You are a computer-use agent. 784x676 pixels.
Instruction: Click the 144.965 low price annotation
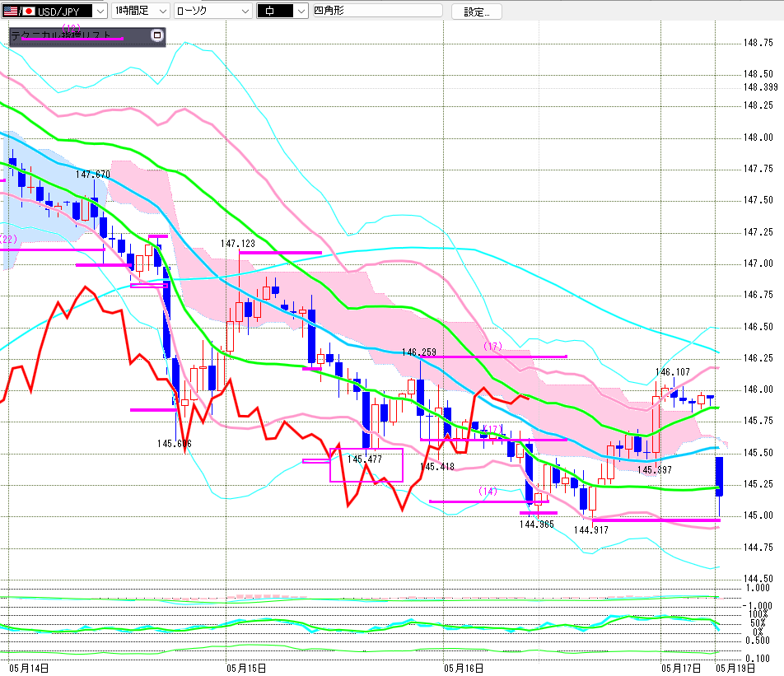tap(536, 524)
